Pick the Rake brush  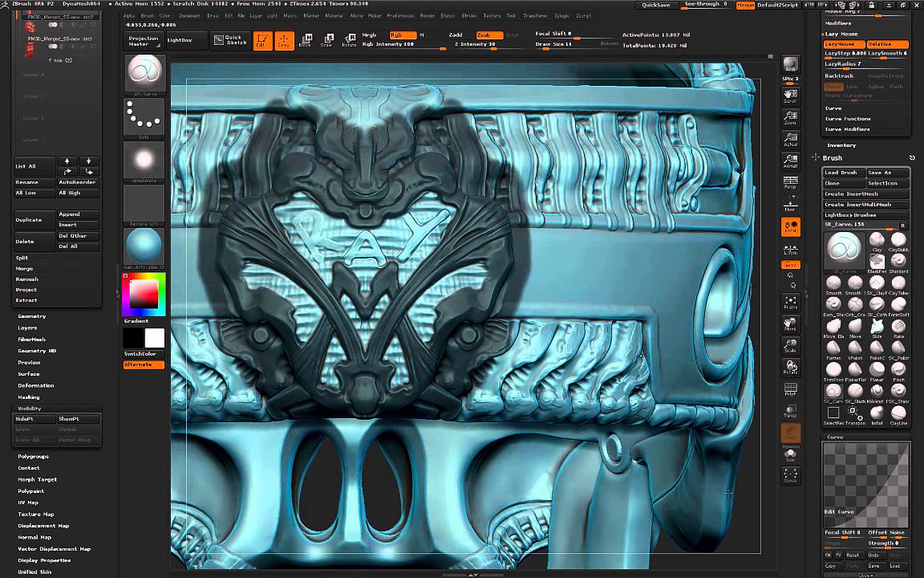(x=898, y=327)
